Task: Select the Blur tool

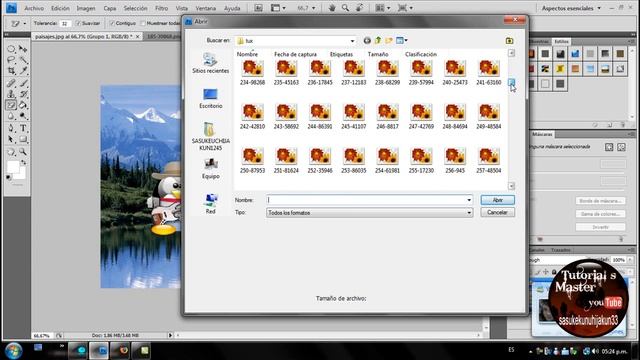Action: [x=11, y=116]
